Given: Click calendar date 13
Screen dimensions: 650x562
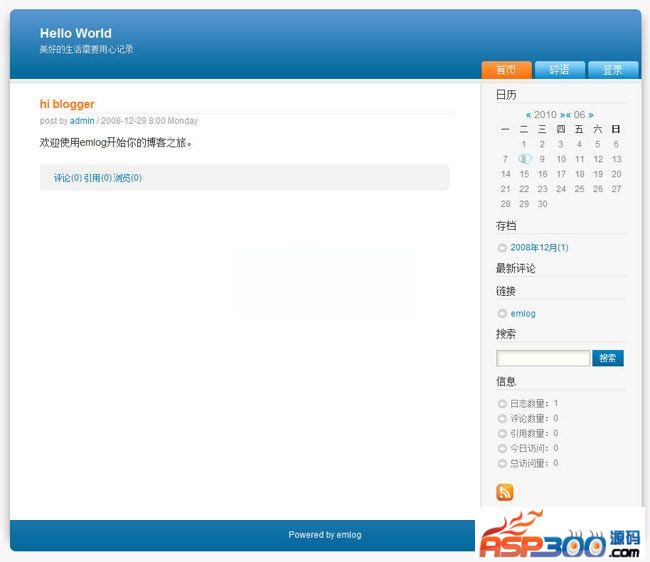Looking at the screenshot, I should tap(616, 159).
